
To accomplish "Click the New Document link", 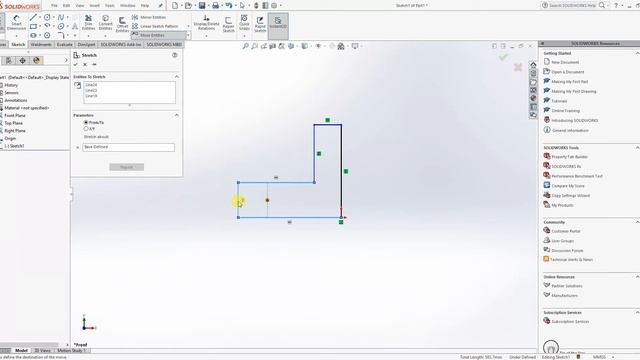I will [565, 62].
